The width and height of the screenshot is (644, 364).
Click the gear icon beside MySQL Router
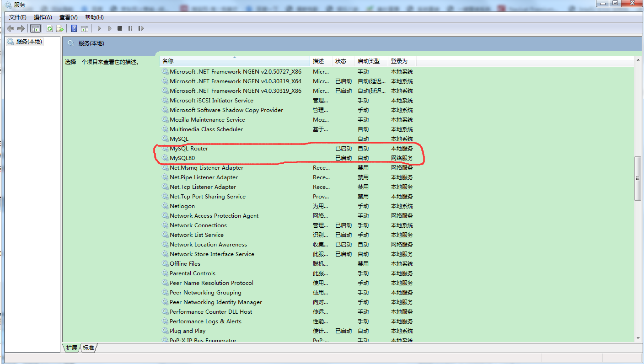pyautogui.click(x=165, y=149)
